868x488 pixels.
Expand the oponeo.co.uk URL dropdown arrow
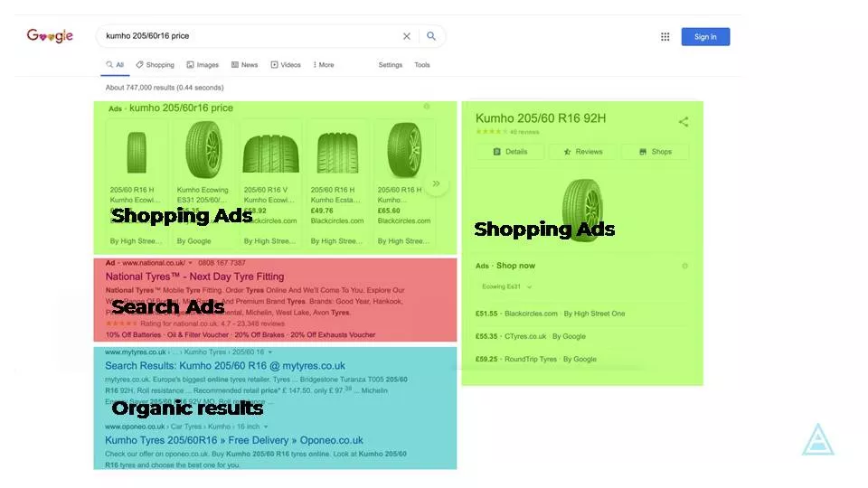click(266, 427)
